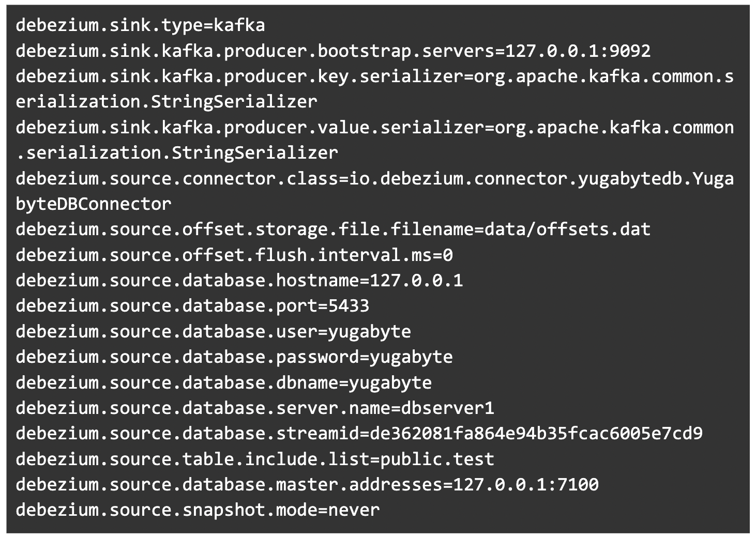Click the wrapped text erialization.StringSerializer
This screenshot has height=538, width=756.
[167, 102]
